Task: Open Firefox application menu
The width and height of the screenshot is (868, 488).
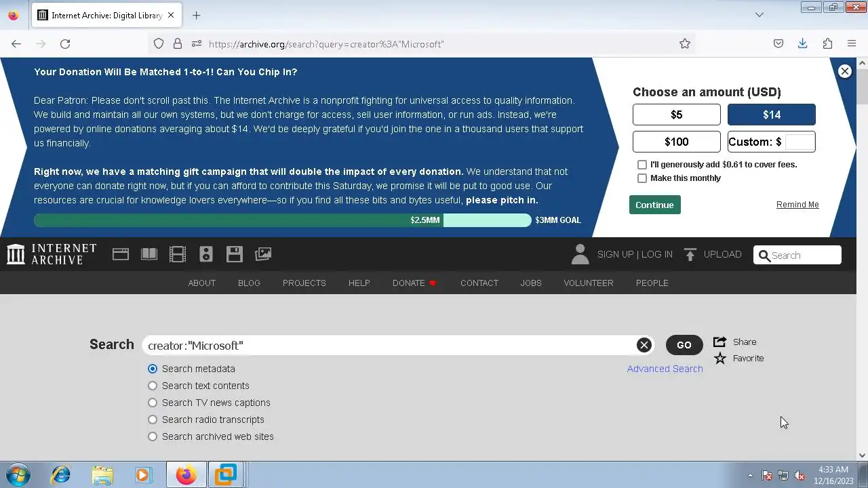Action: click(852, 43)
